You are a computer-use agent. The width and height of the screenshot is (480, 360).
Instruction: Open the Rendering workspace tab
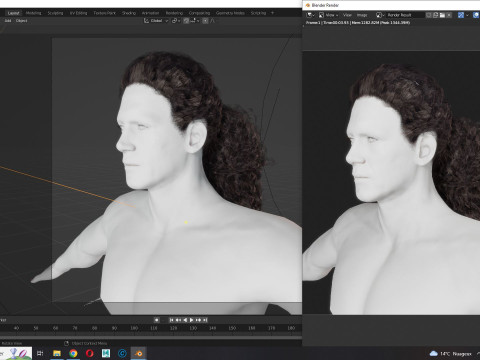[x=174, y=13]
